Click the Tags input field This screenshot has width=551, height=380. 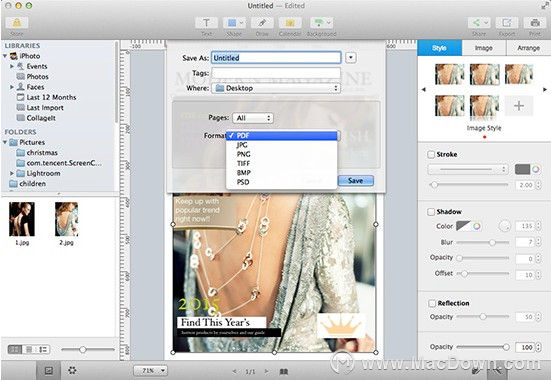[x=276, y=73]
